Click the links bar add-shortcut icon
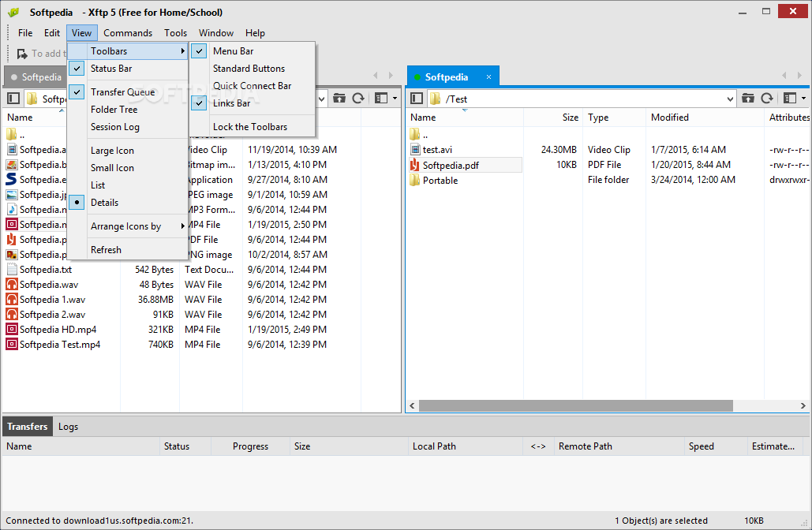Screen dimensions: 812x530 22,54
